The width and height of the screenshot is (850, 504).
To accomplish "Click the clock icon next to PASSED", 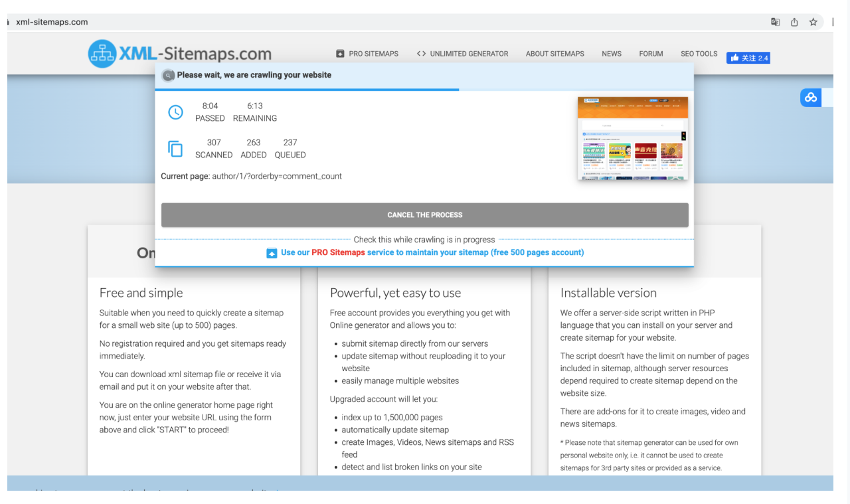I will 175,112.
